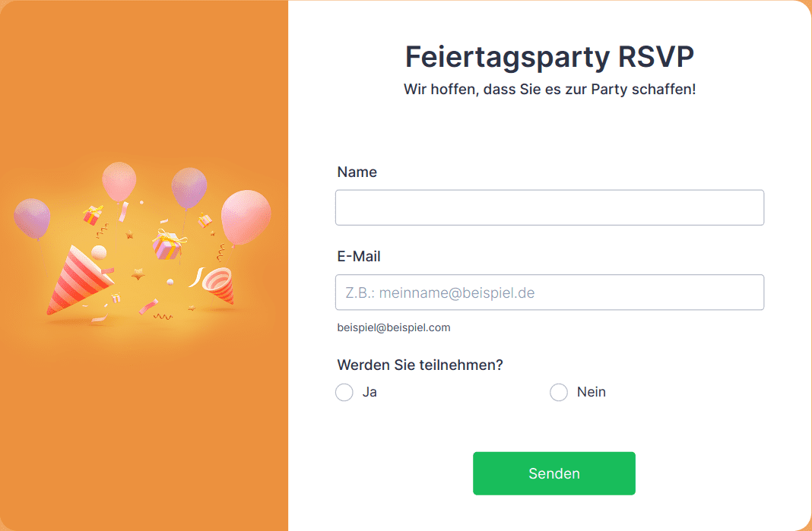The height and width of the screenshot is (531, 812).
Task: Click the Werden Sie teilnehmen question label
Action: [420, 365]
